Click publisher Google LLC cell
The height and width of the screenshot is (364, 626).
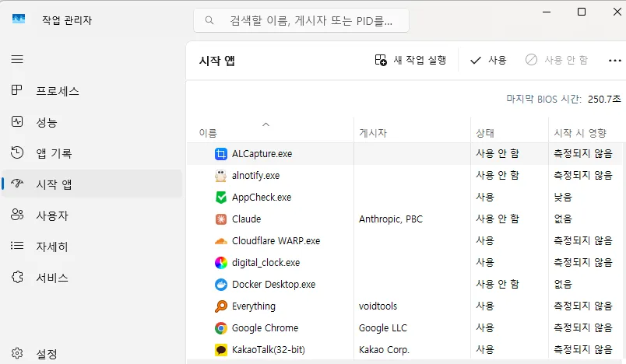click(x=383, y=328)
